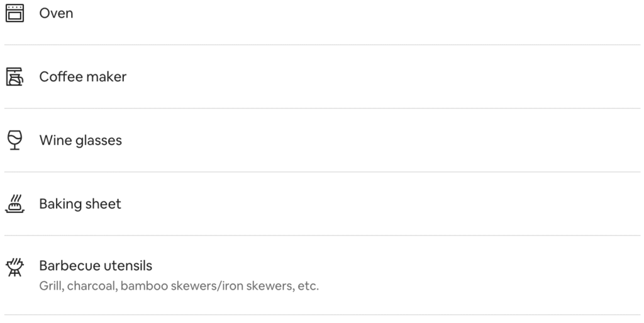Click the Barbecue grill icon

[15, 268]
